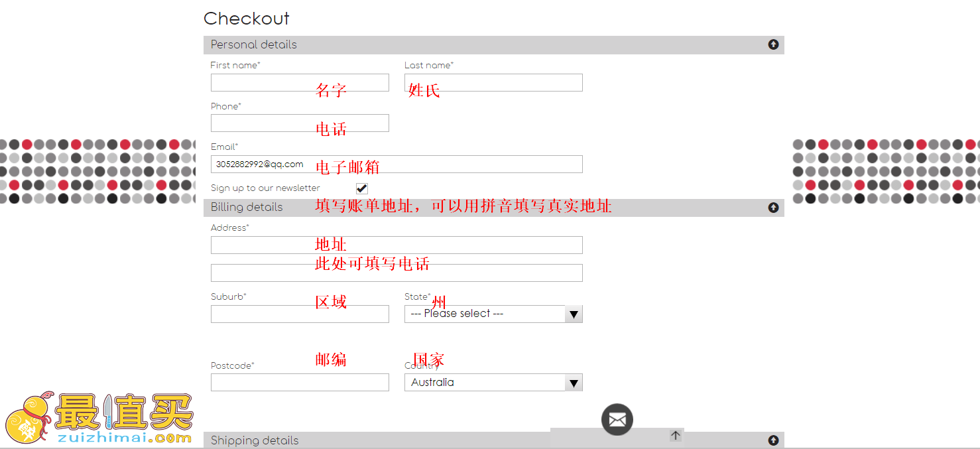Click the 'Postcode*' label
The width and height of the screenshot is (980, 449).
(233, 365)
